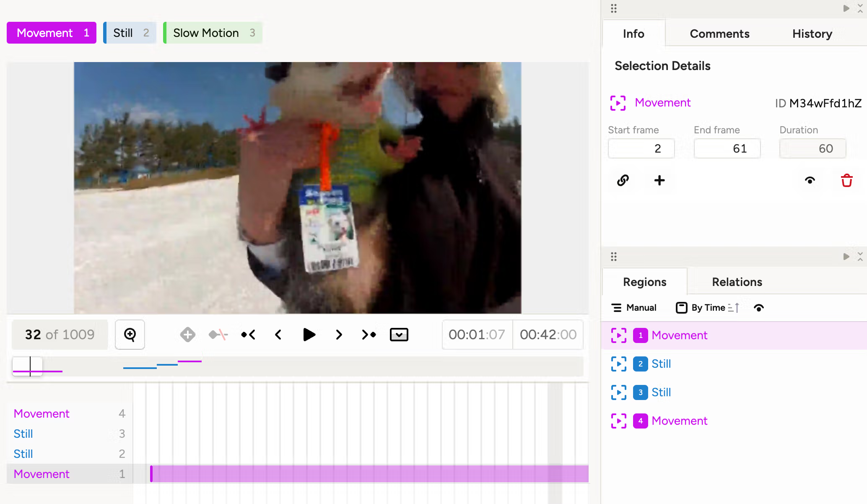Click the add keyframe icon in timeline controls
Image resolution: width=867 pixels, height=504 pixels.
coord(188,334)
